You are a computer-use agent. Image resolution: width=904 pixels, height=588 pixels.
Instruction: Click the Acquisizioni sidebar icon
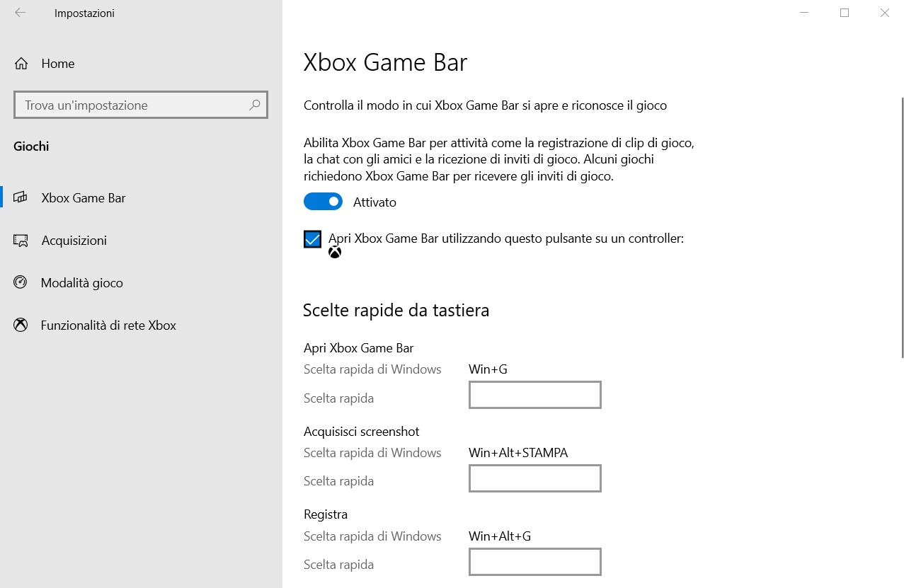(x=21, y=241)
